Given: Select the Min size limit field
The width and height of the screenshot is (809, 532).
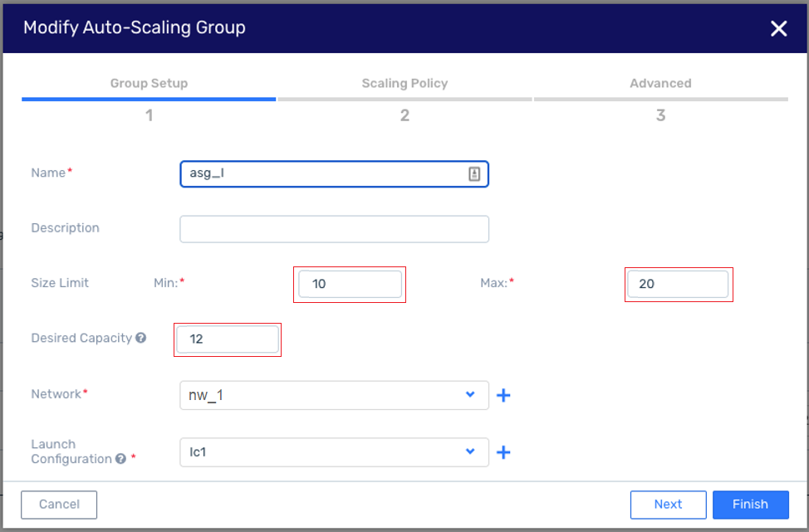Looking at the screenshot, I should pos(351,284).
